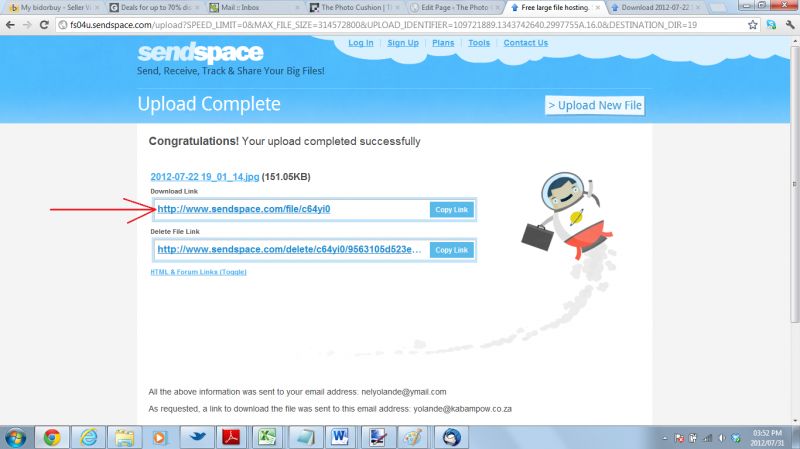800x449 pixels.
Task: Click the Sign Up link
Action: (x=403, y=43)
